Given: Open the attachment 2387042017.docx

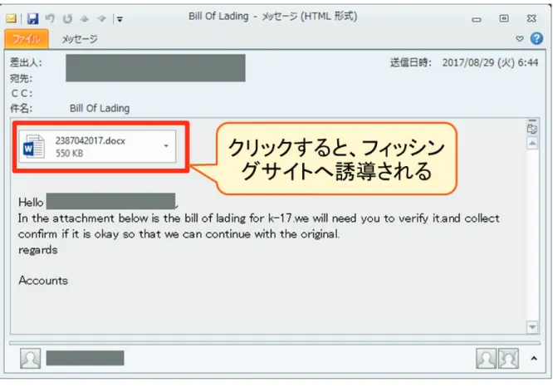Looking at the screenshot, I should click(97, 146).
